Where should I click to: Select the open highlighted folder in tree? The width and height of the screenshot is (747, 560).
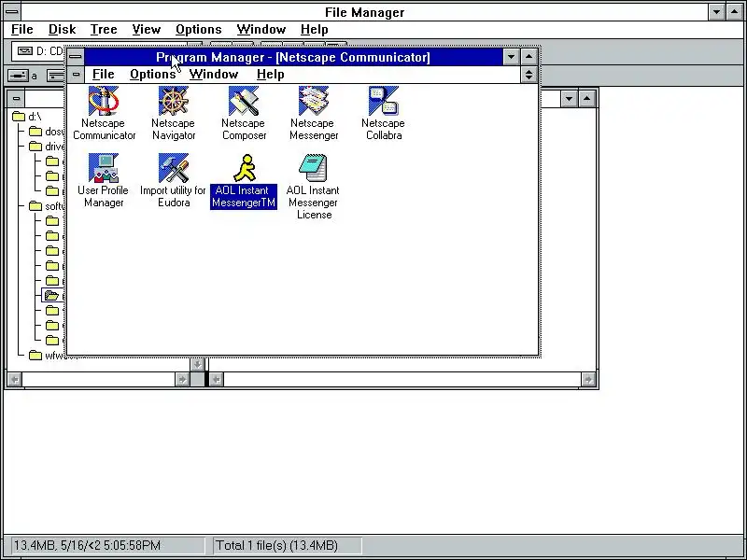pos(52,296)
